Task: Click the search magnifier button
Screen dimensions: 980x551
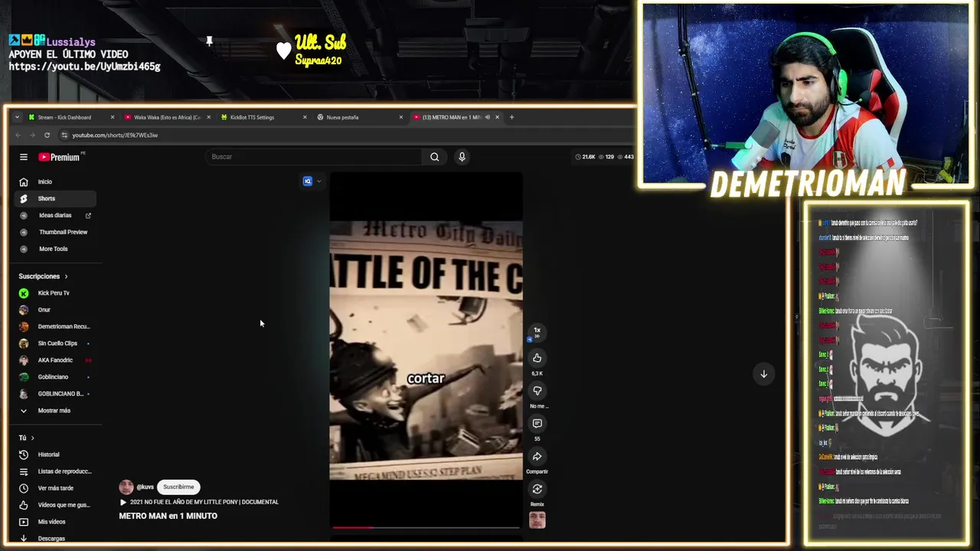Action: 434,157
